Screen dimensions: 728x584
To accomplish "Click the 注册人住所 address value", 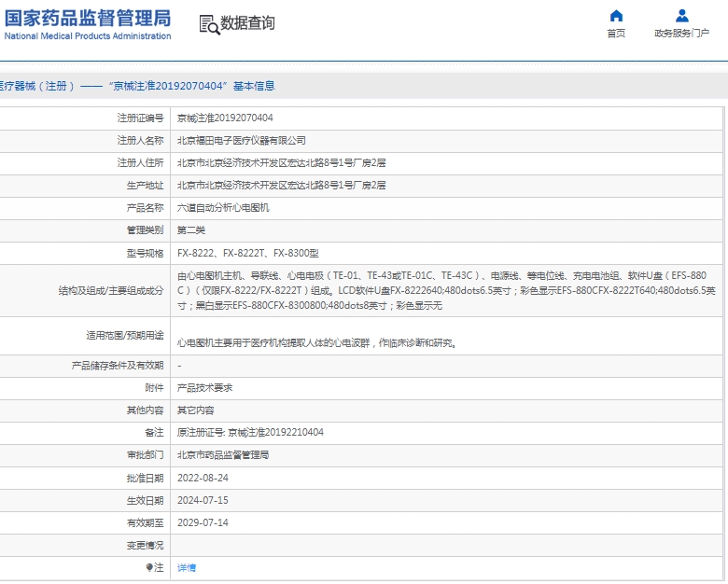I will point(281,163).
